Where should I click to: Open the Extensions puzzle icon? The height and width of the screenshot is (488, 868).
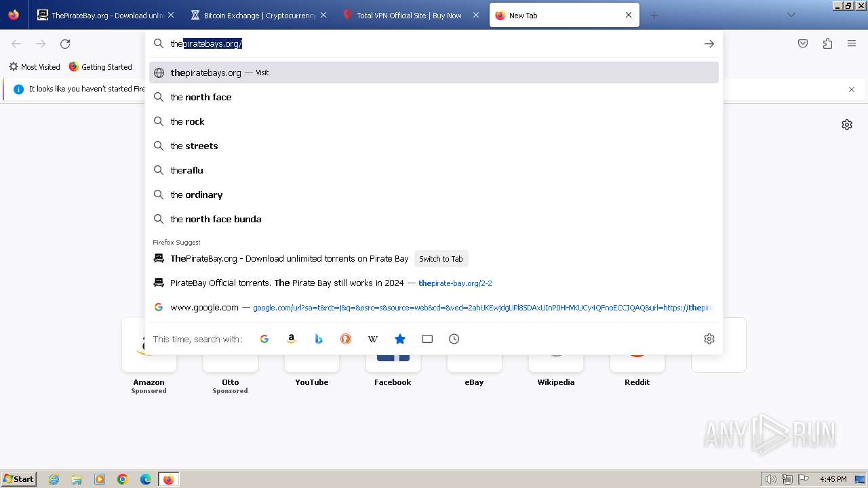[x=827, y=43]
